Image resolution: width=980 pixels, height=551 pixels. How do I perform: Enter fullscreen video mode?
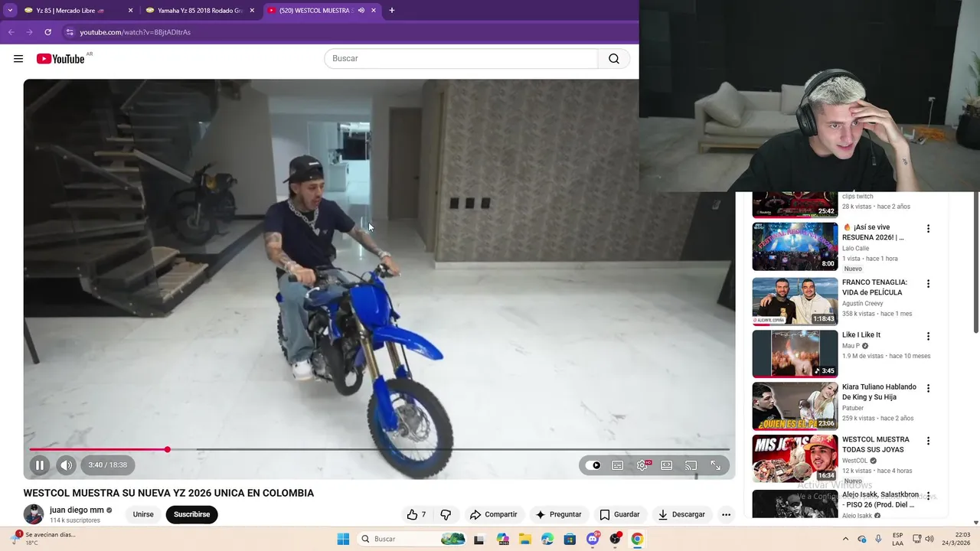716,465
